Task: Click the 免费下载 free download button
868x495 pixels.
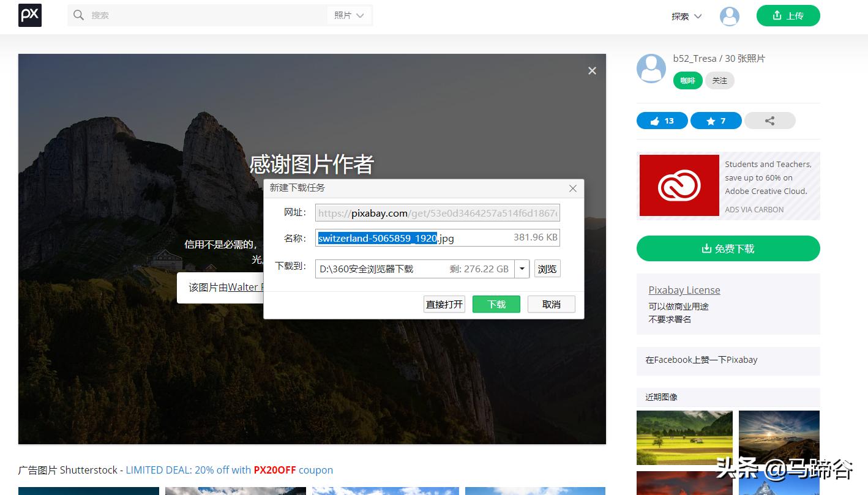Action: pyautogui.click(x=728, y=248)
